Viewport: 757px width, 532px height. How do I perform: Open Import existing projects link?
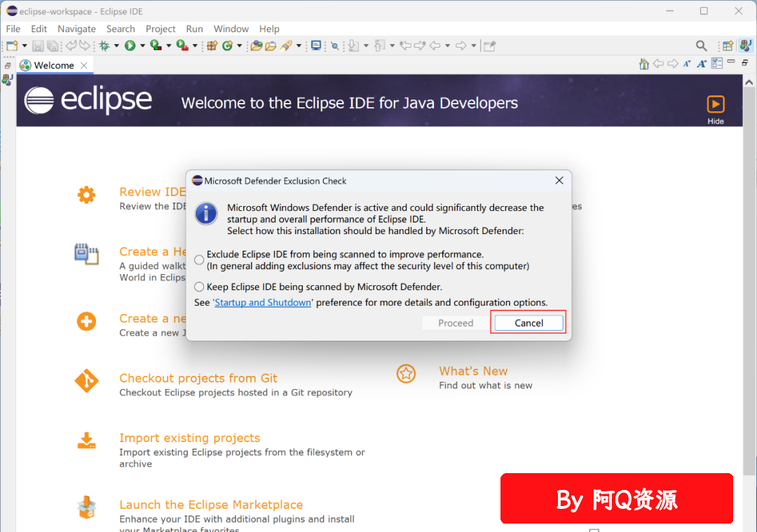coord(190,438)
